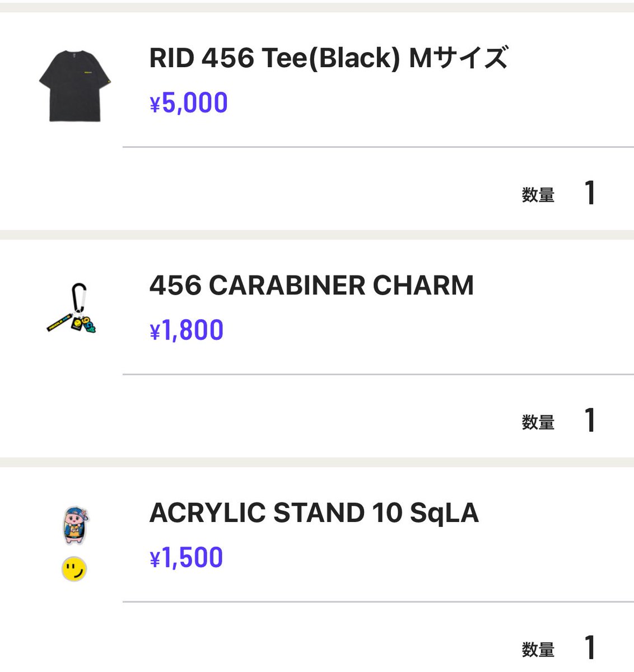Open the 456 CARABINER CHARM product title

pos(311,286)
